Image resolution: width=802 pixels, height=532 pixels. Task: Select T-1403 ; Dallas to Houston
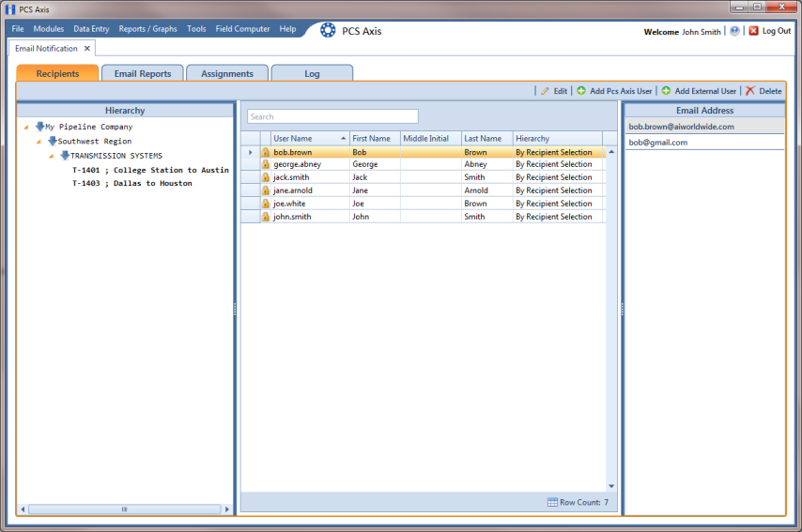[132, 183]
